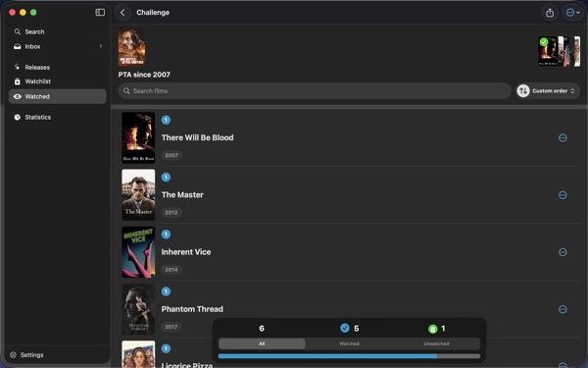Image resolution: width=588 pixels, height=368 pixels.
Task: Click the Releases sparkle icon
Action: coord(18,67)
